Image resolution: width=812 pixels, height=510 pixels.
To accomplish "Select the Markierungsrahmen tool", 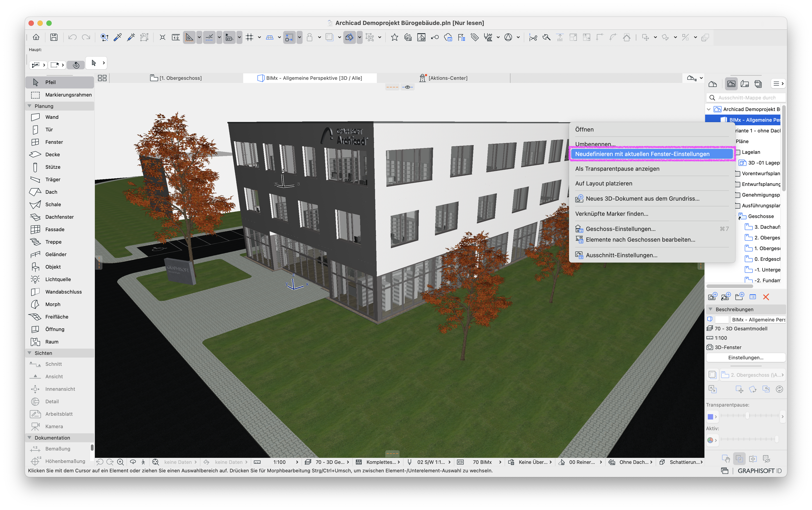I will 60,95.
